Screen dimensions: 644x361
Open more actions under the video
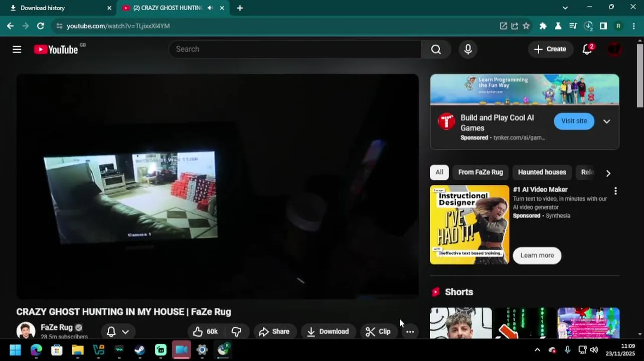click(410, 331)
